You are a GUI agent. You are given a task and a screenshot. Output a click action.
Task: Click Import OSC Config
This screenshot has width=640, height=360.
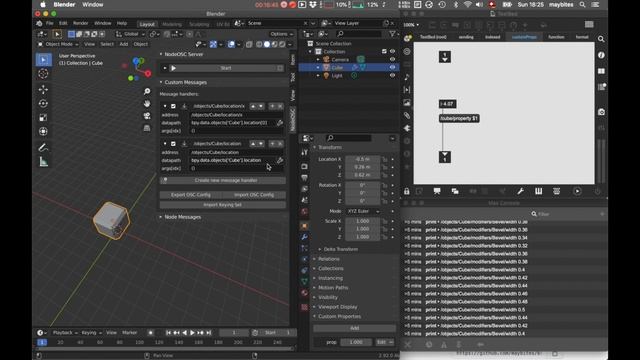point(254,195)
